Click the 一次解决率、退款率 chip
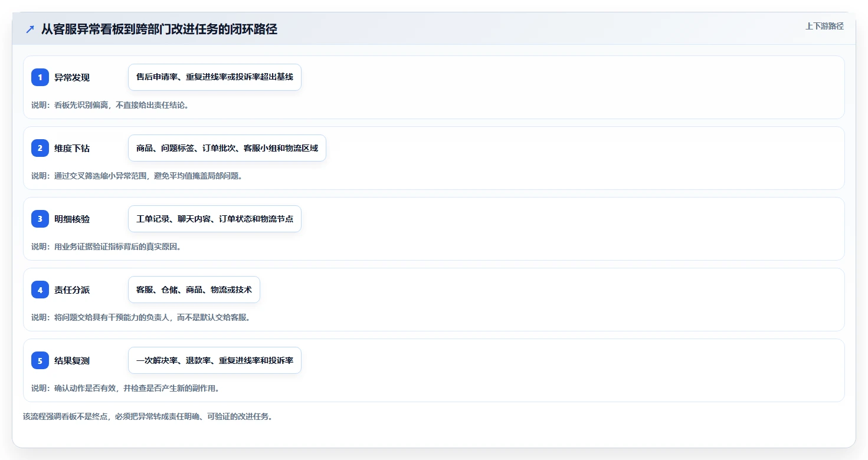 click(215, 360)
